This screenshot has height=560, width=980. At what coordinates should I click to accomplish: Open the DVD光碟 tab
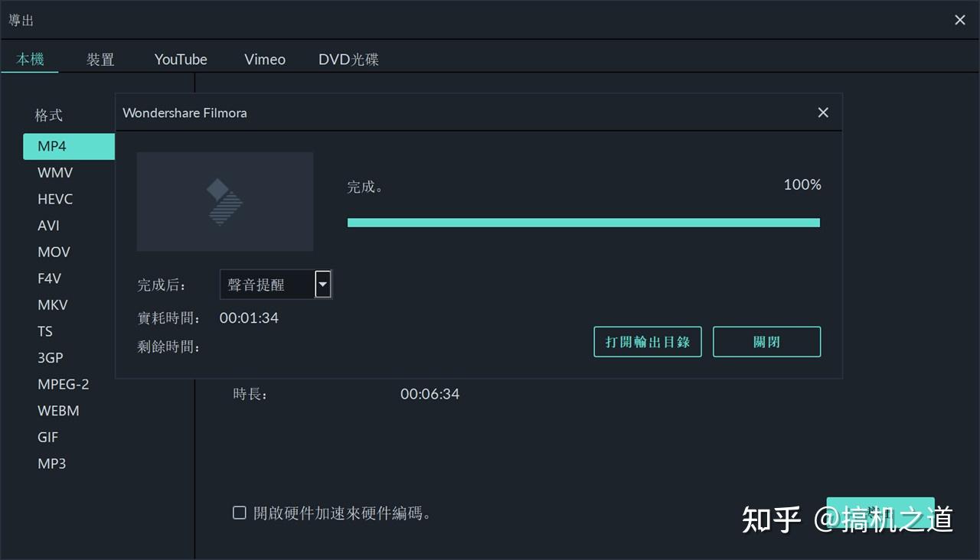tap(348, 59)
